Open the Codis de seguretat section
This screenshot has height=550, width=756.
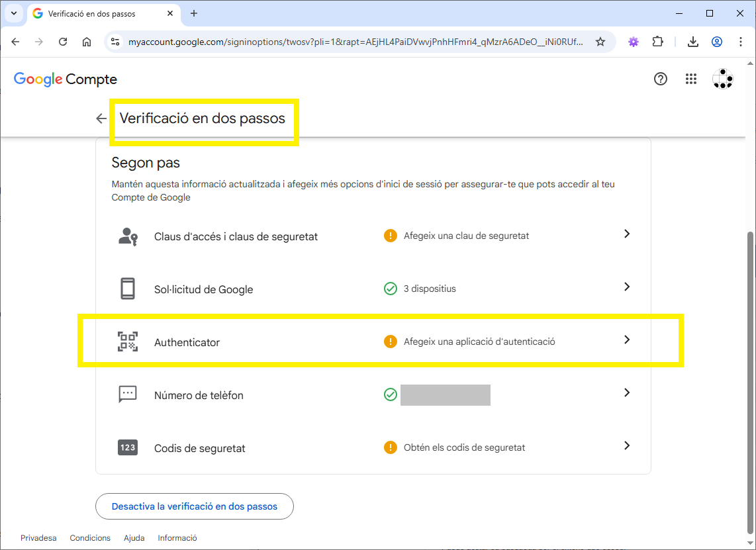626,445
